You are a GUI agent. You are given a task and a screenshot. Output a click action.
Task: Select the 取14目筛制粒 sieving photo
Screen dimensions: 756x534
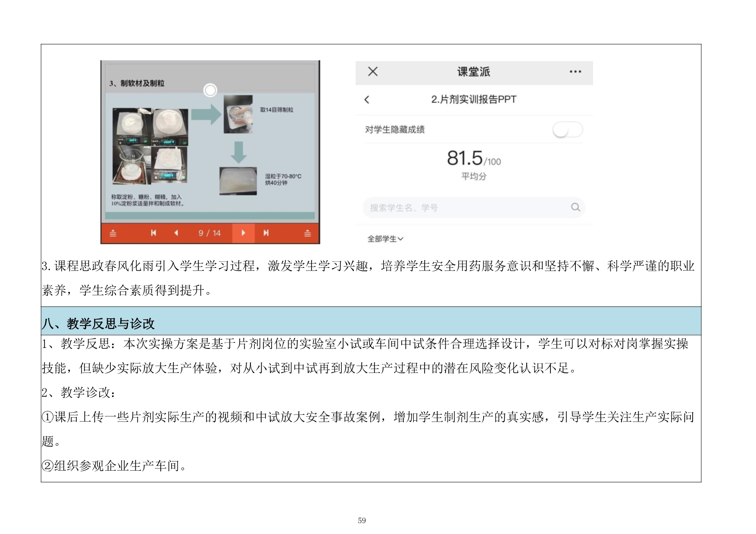238,114
